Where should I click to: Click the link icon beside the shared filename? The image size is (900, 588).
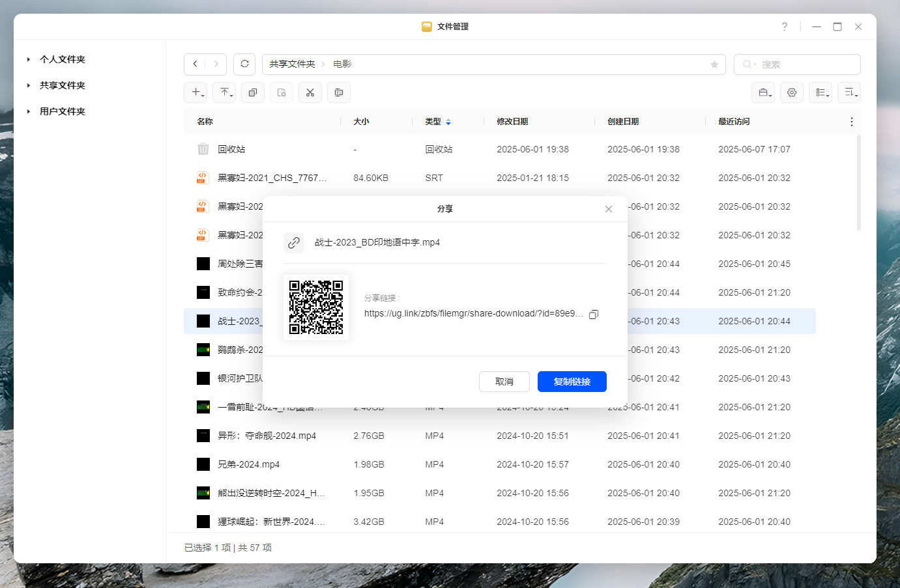click(x=294, y=242)
